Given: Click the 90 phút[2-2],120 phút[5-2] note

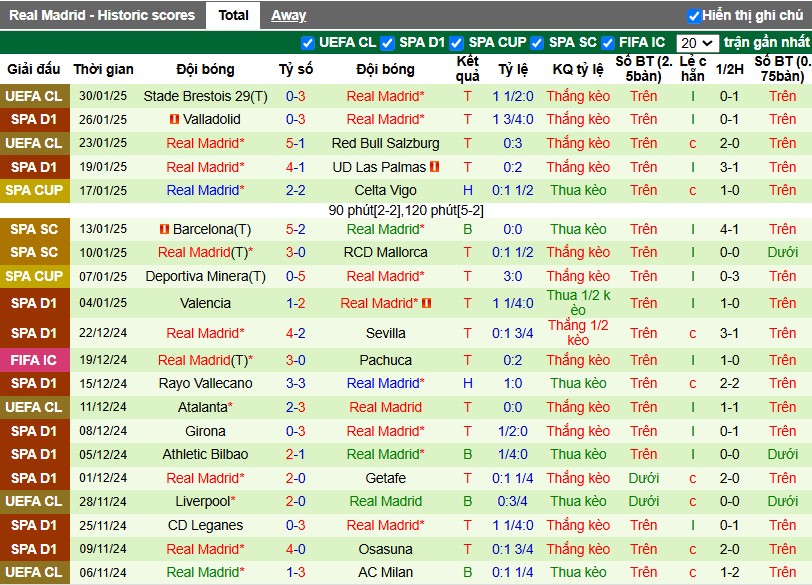Looking at the screenshot, I should (406, 211).
